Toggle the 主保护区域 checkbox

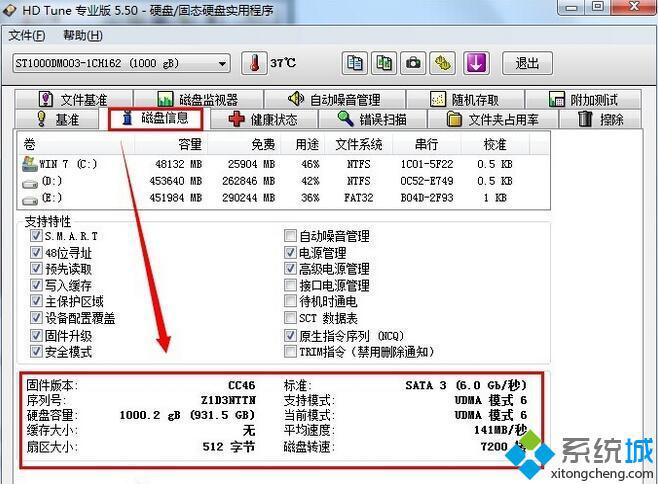point(36,301)
